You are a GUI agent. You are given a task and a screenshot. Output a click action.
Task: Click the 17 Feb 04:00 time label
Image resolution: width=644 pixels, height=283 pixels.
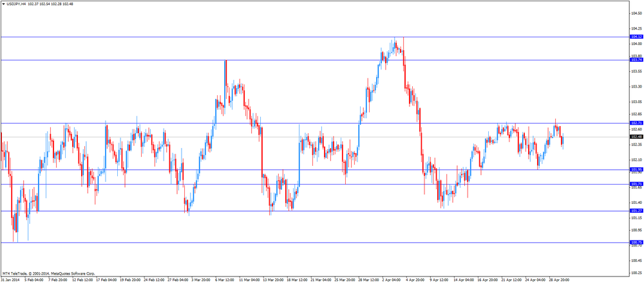[105, 280]
